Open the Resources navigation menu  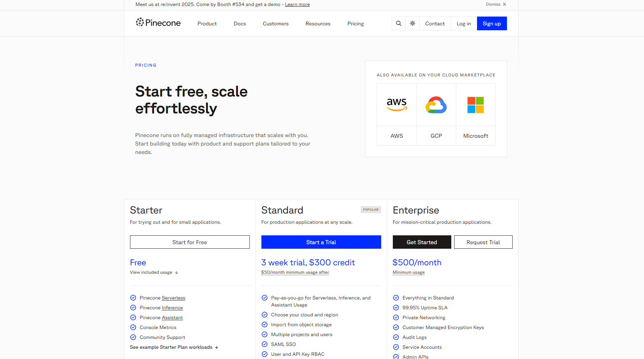click(318, 24)
